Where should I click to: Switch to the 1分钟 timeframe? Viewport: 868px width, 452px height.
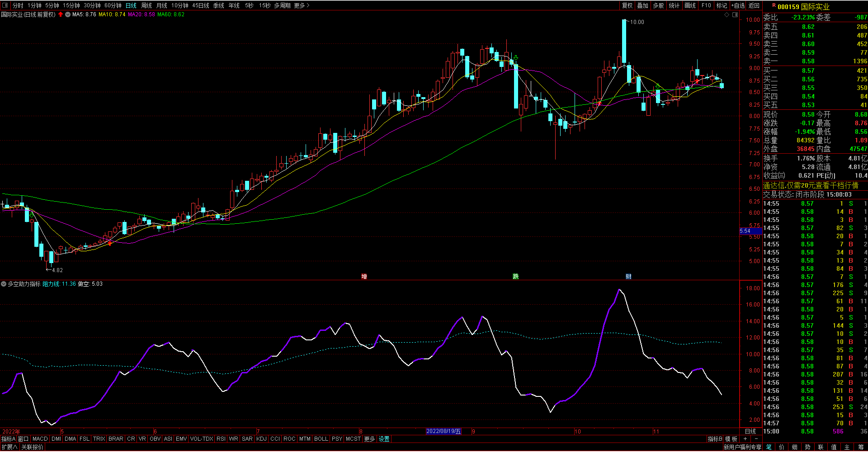[x=34, y=5]
